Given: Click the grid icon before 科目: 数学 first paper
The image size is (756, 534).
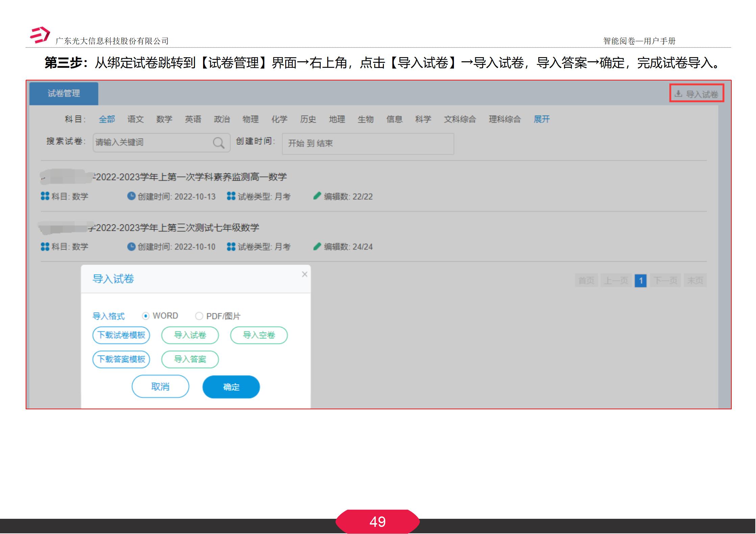Looking at the screenshot, I should point(45,196).
